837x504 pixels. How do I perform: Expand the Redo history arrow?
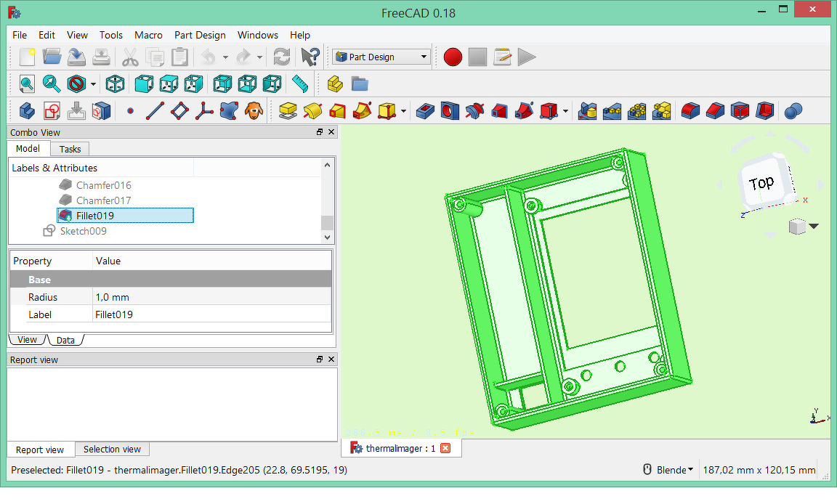coord(260,57)
